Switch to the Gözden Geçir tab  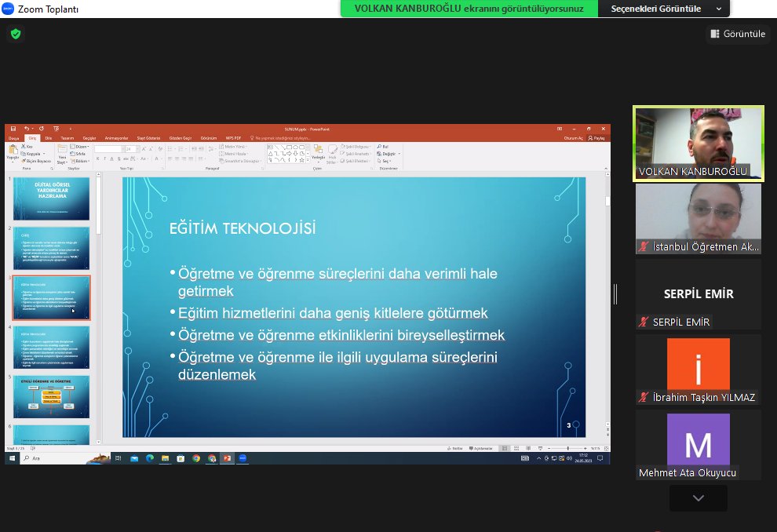pyautogui.click(x=181, y=138)
